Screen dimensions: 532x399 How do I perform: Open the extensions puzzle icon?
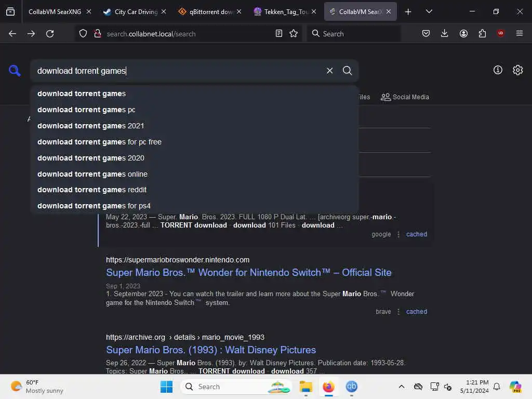(x=482, y=33)
